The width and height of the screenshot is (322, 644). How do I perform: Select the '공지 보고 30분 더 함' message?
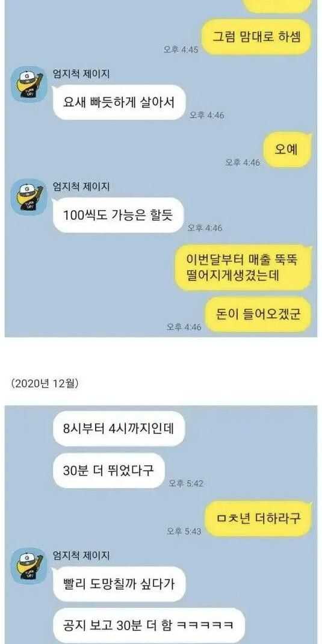pyautogui.click(x=149, y=625)
